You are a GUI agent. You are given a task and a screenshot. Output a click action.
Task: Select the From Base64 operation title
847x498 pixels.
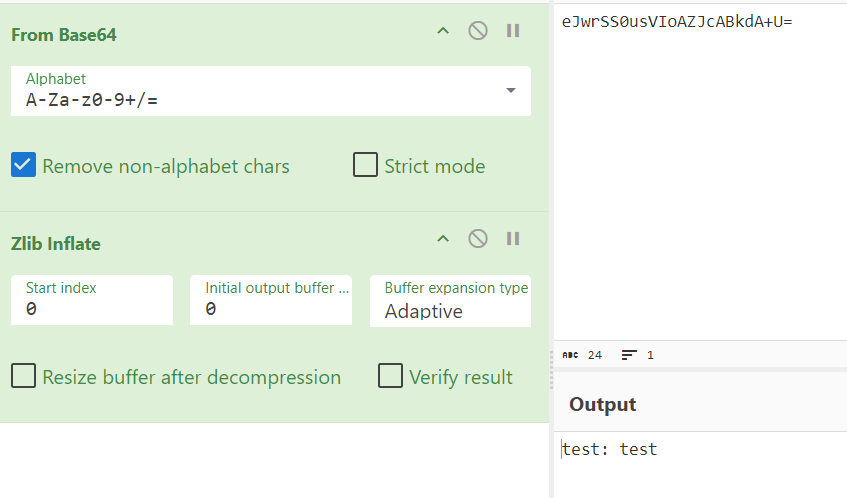pyautogui.click(x=64, y=35)
